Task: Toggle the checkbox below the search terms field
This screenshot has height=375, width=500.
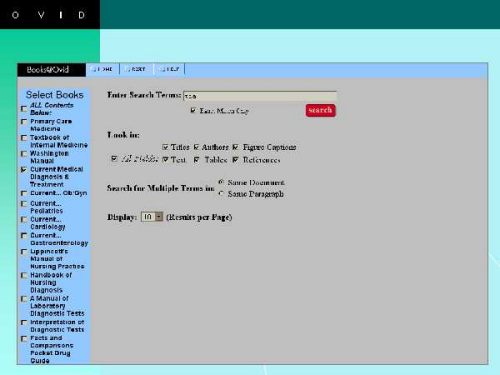Action: click(193, 110)
